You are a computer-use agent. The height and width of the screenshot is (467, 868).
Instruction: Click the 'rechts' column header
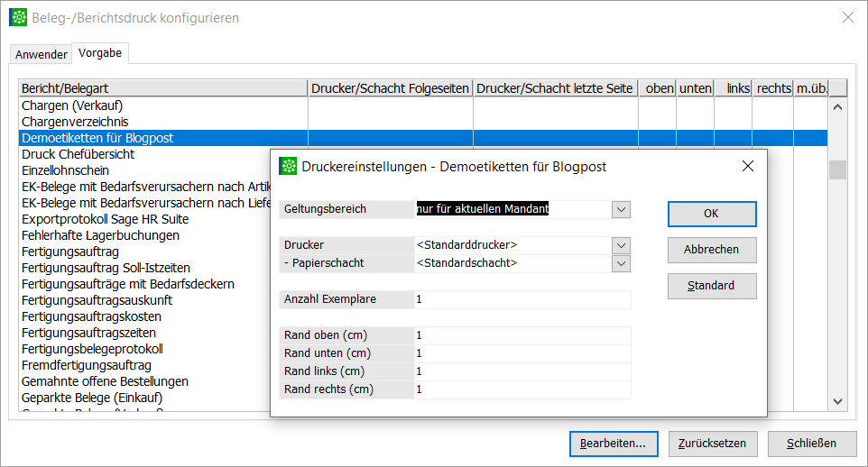tap(772, 88)
